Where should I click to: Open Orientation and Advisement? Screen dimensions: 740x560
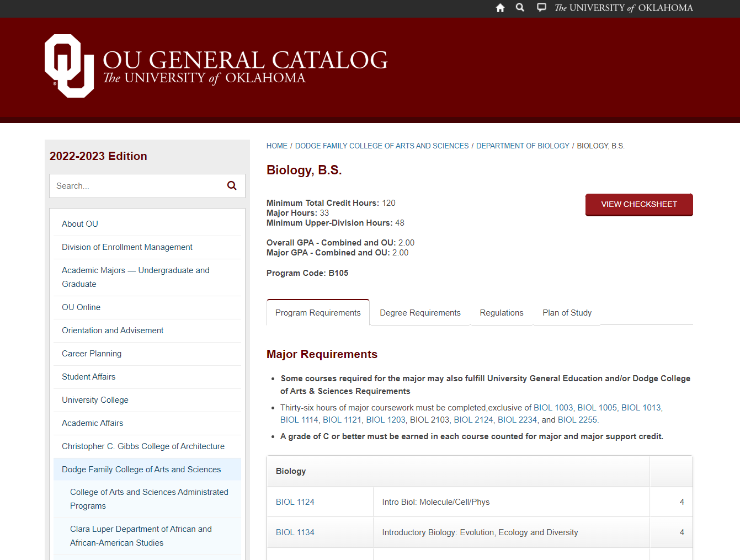113,330
